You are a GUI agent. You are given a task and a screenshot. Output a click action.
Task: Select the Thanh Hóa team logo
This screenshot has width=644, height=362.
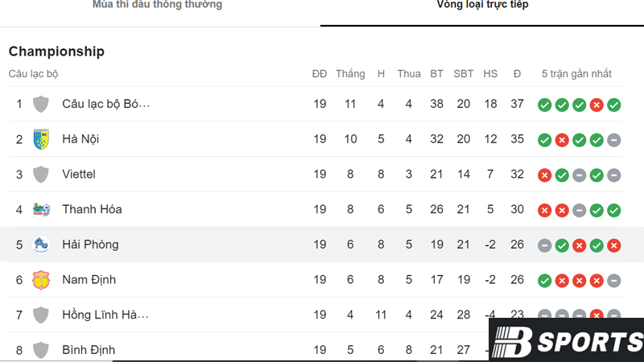[x=41, y=209]
